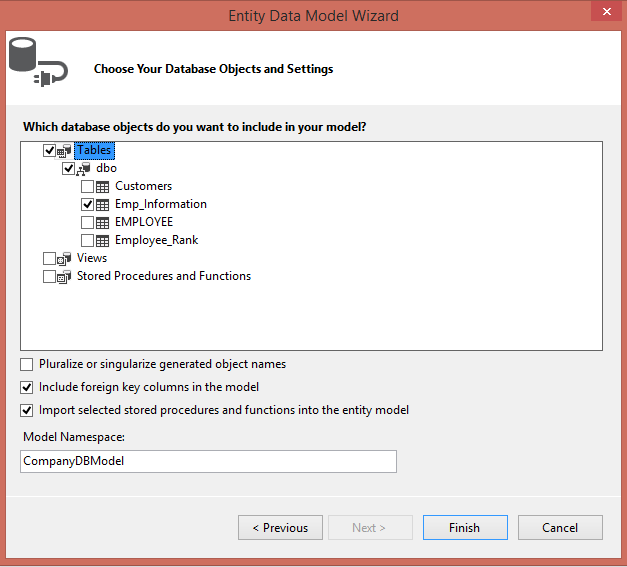Check the Customers table checkbox
627x567 pixels.
point(87,186)
